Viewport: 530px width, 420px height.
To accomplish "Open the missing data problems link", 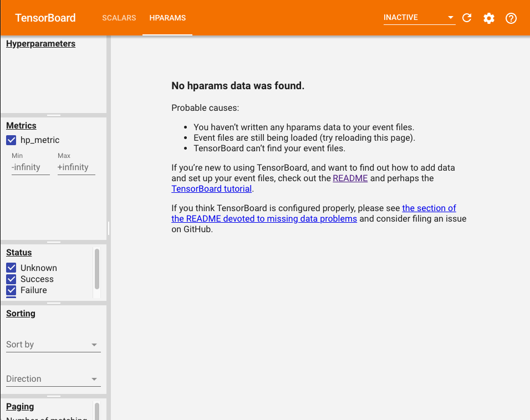I will (264, 218).
